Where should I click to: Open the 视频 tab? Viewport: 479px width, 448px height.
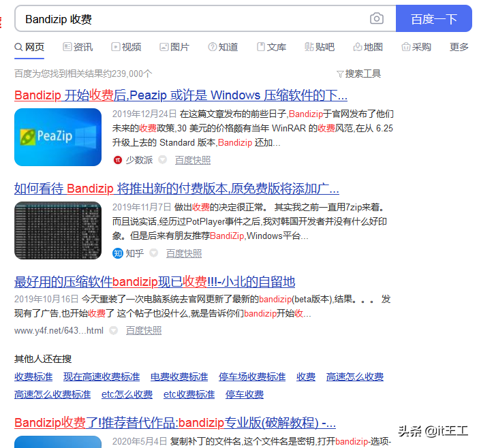point(126,47)
